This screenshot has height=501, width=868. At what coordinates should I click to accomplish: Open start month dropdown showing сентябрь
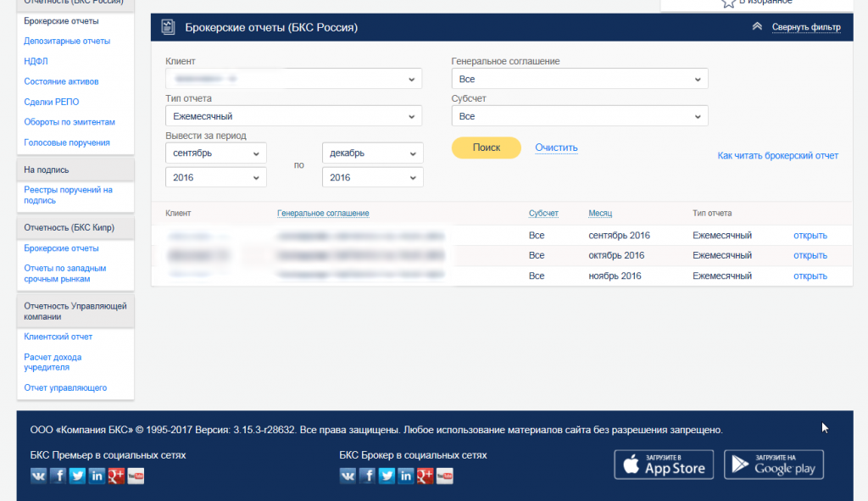pos(216,153)
